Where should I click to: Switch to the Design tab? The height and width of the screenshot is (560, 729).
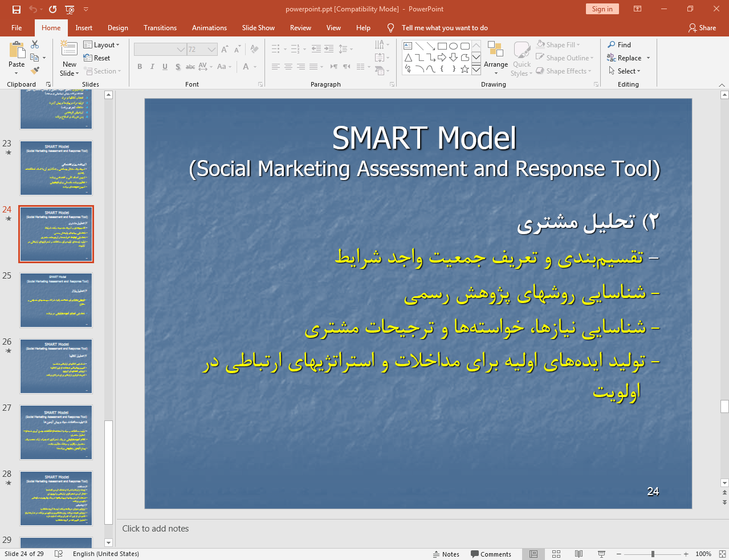point(117,28)
